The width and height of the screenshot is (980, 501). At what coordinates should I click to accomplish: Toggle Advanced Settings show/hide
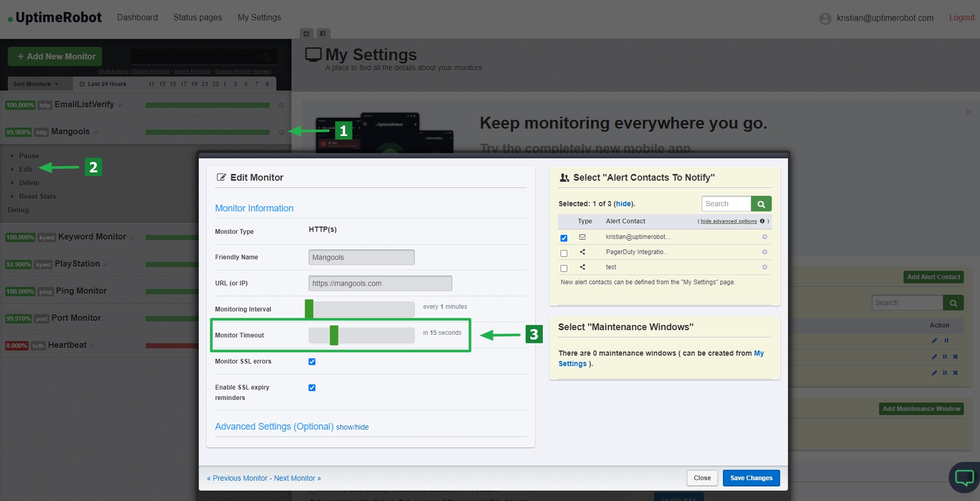(x=352, y=427)
